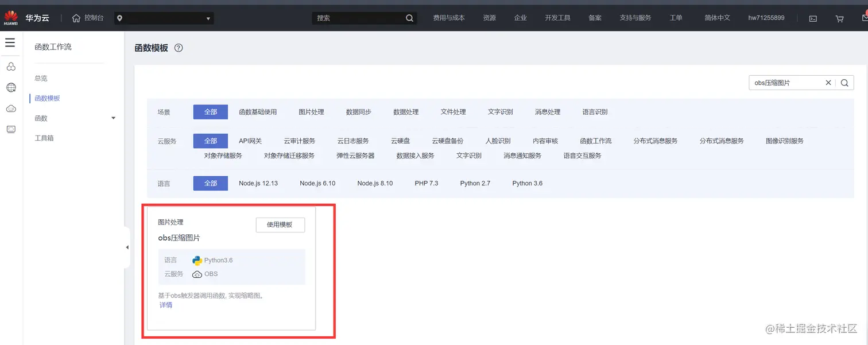
Task: Filter cloud service by 消息通知服务
Action: [522, 156]
